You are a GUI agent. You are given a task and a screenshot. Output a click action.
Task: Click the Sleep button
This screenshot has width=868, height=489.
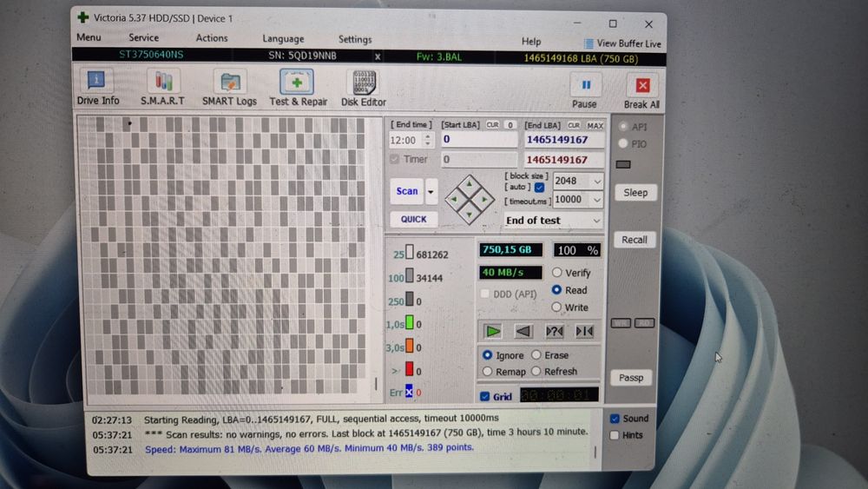pyautogui.click(x=635, y=193)
